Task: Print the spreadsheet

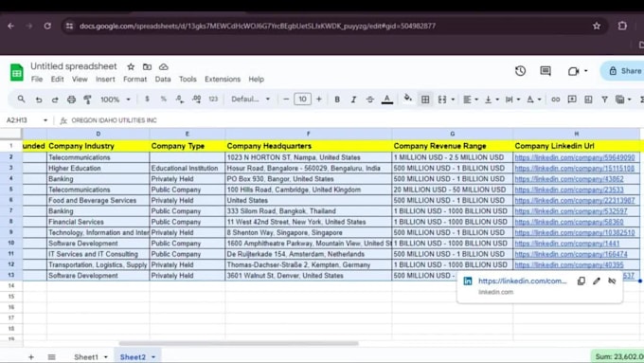Action: click(x=71, y=100)
